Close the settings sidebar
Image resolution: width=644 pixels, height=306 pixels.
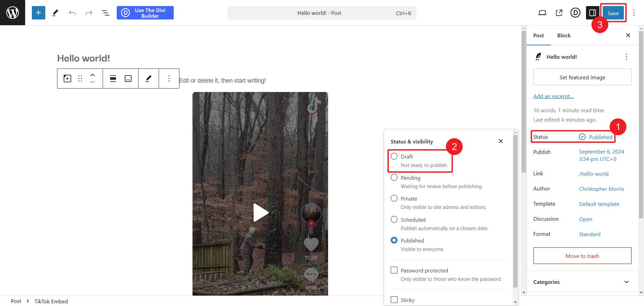[x=628, y=35]
